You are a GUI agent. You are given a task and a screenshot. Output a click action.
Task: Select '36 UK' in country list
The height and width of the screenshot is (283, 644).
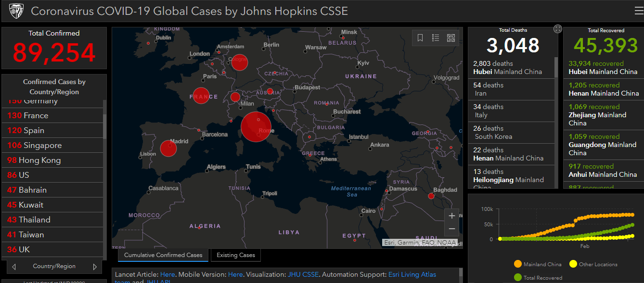(52, 249)
